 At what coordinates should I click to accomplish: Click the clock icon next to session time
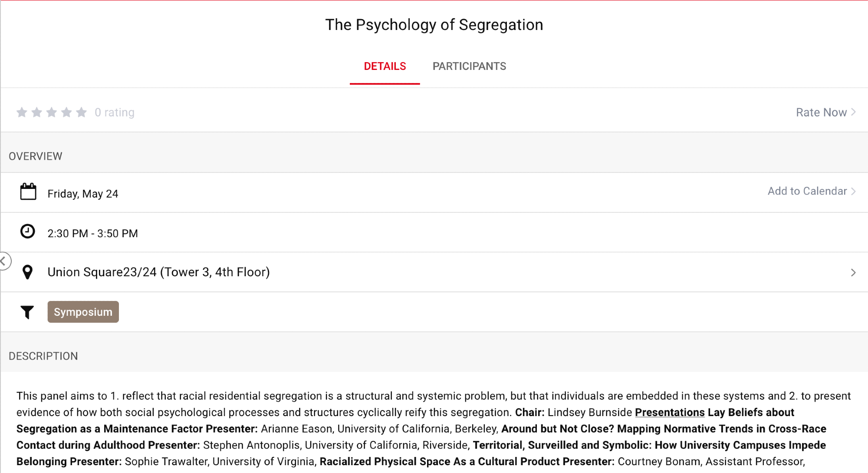tap(28, 232)
